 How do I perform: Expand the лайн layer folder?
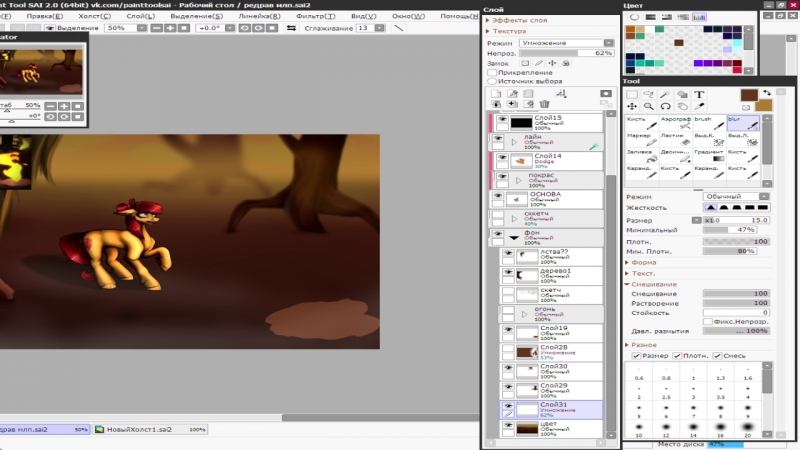(514, 142)
